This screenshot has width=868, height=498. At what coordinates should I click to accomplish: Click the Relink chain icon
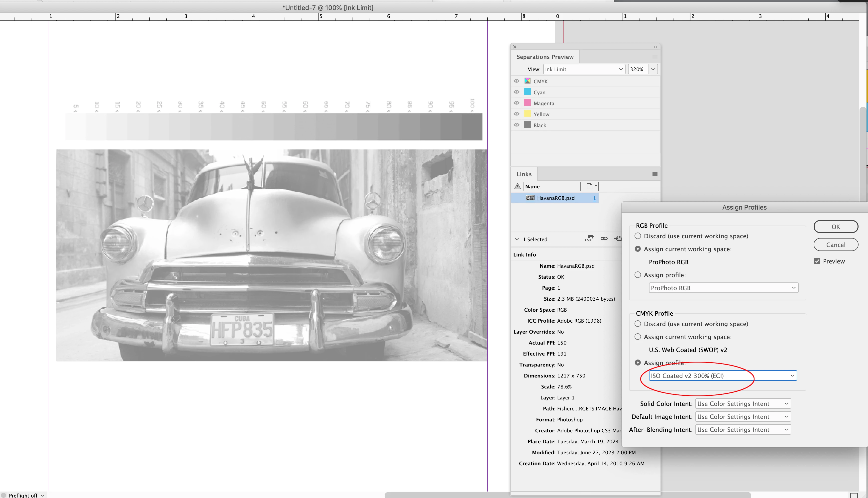tap(604, 239)
